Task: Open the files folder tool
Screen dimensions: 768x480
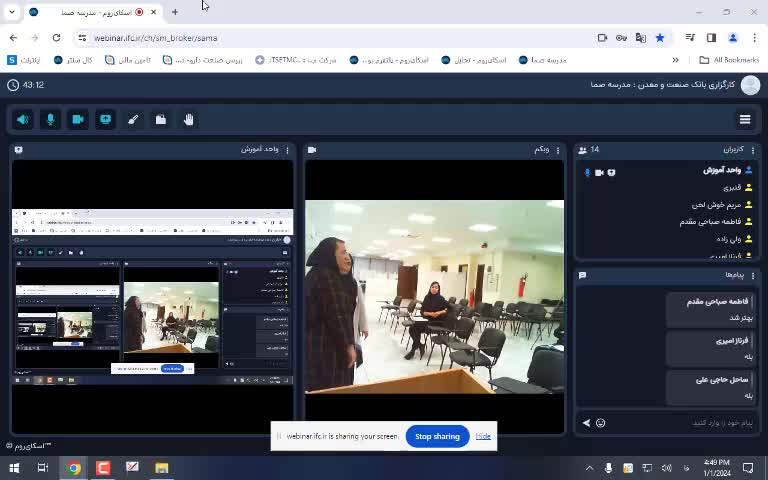Action: coord(161,120)
